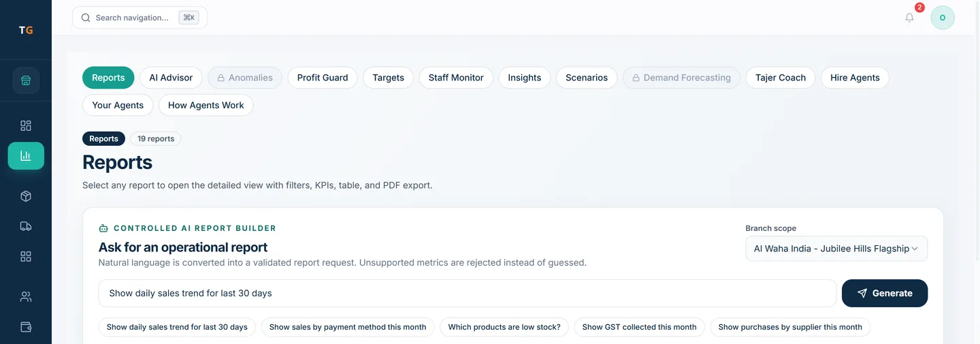Image resolution: width=980 pixels, height=344 pixels.
Task: Open the dashboard grid icon in sidebar
Action: click(x=26, y=125)
